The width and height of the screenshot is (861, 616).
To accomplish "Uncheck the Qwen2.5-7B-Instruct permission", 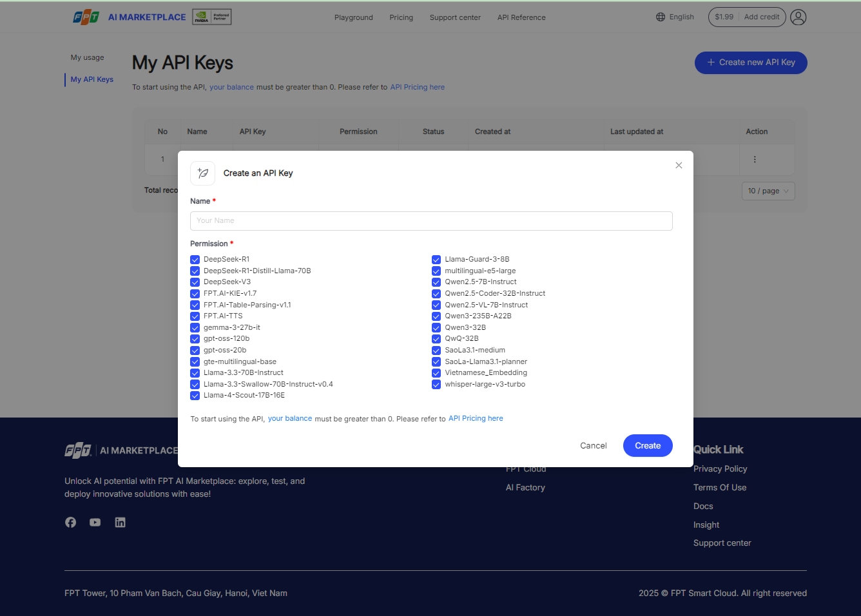I will (436, 282).
